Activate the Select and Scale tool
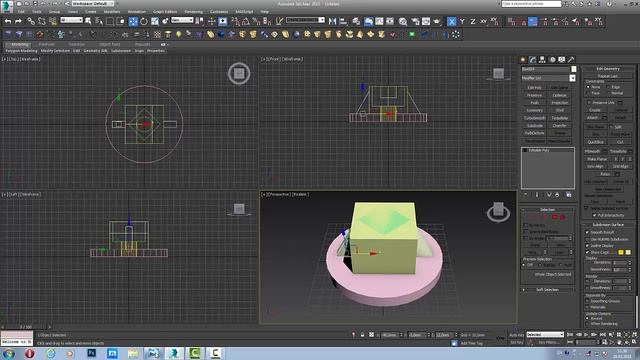 (x=155, y=21)
